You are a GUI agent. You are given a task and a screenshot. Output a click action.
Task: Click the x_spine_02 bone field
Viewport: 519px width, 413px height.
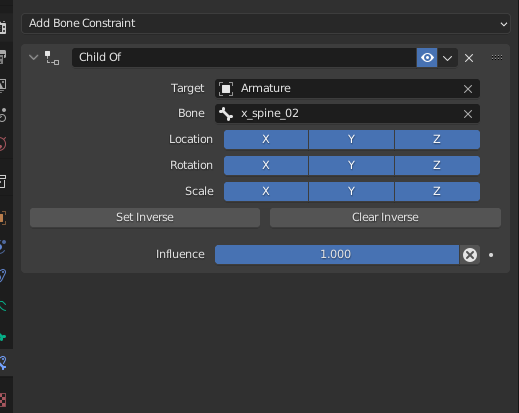pos(347,114)
